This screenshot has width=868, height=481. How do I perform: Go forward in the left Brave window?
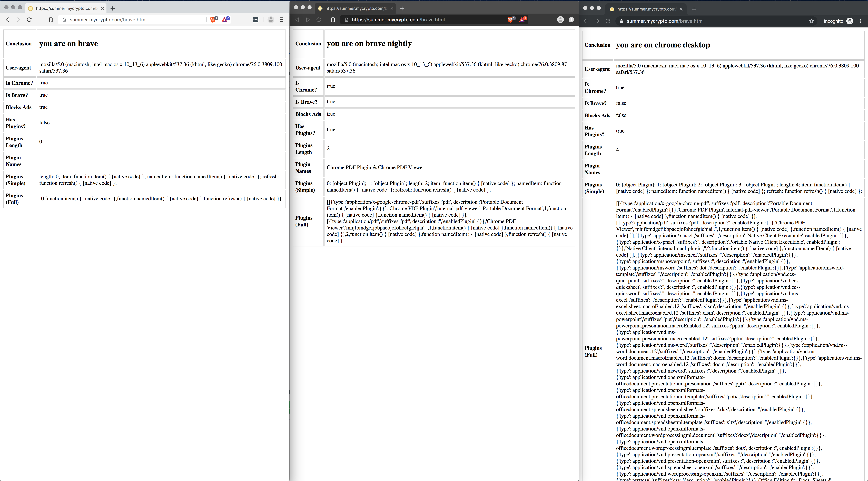coord(18,19)
